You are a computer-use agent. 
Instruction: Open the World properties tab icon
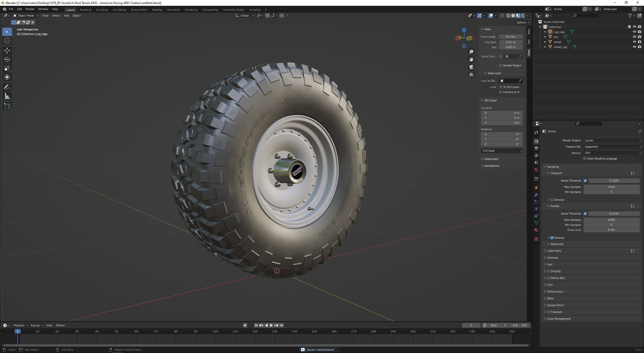pos(536,170)
